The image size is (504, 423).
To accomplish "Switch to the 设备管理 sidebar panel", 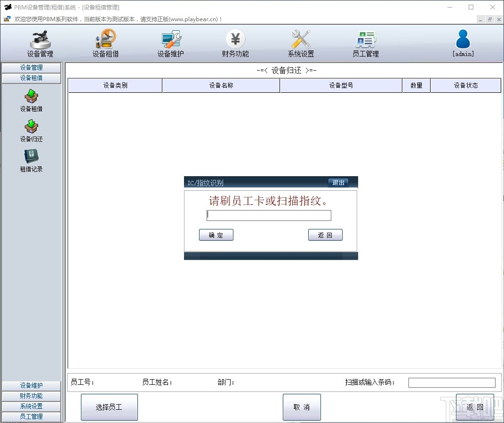I will click(31, 68).
